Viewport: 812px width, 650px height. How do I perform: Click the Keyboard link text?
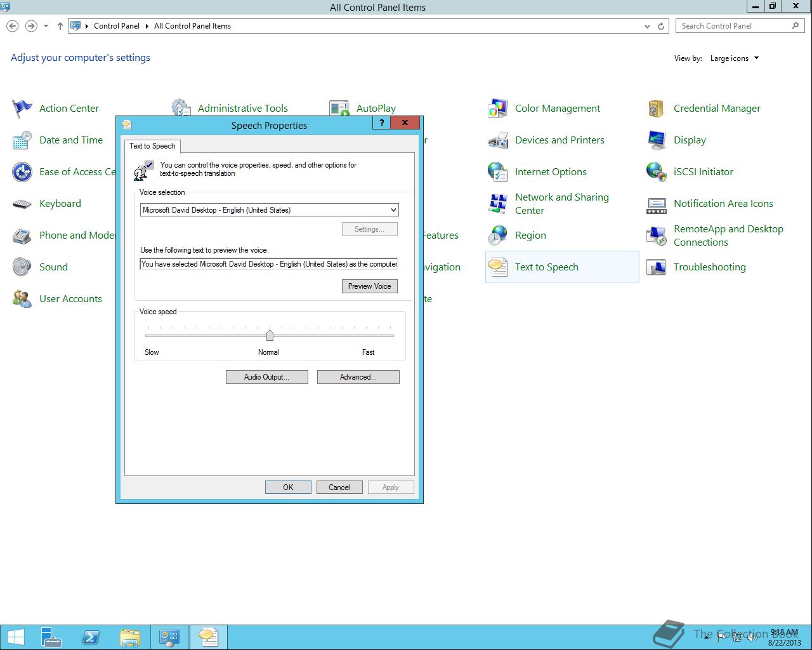(60, 204)
